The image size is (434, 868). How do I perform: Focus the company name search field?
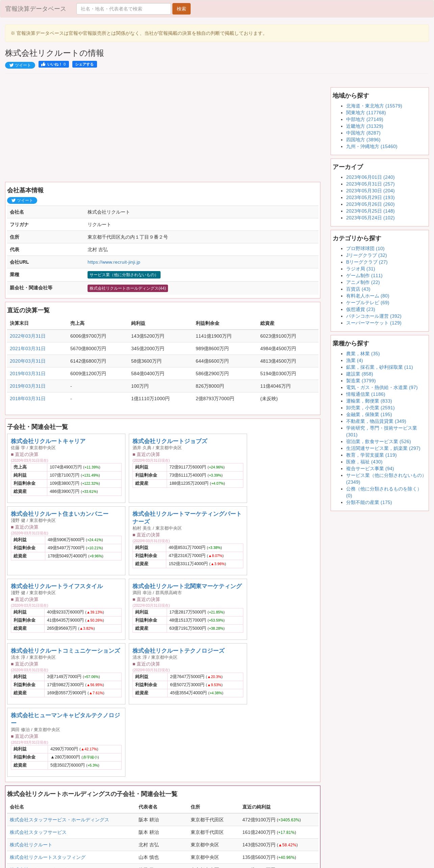pyautogui.click(x=124, y=9)
